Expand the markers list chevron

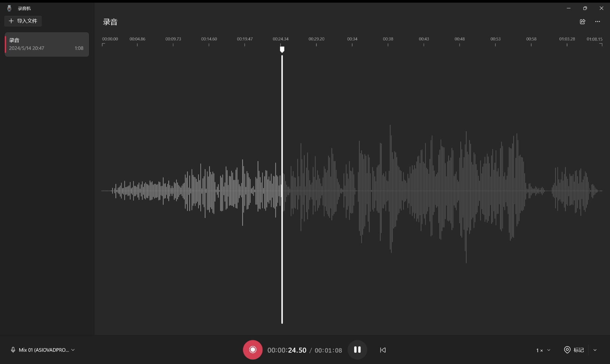[595, 350]
